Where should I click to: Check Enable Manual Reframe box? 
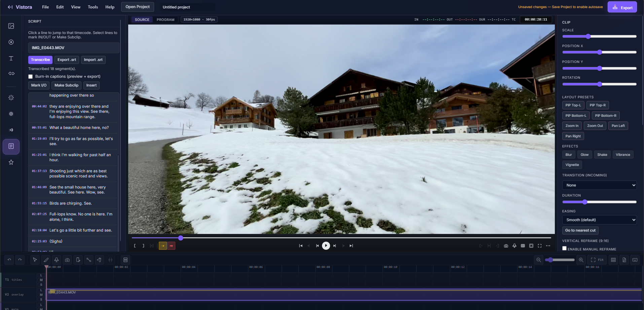click(565, 248)
